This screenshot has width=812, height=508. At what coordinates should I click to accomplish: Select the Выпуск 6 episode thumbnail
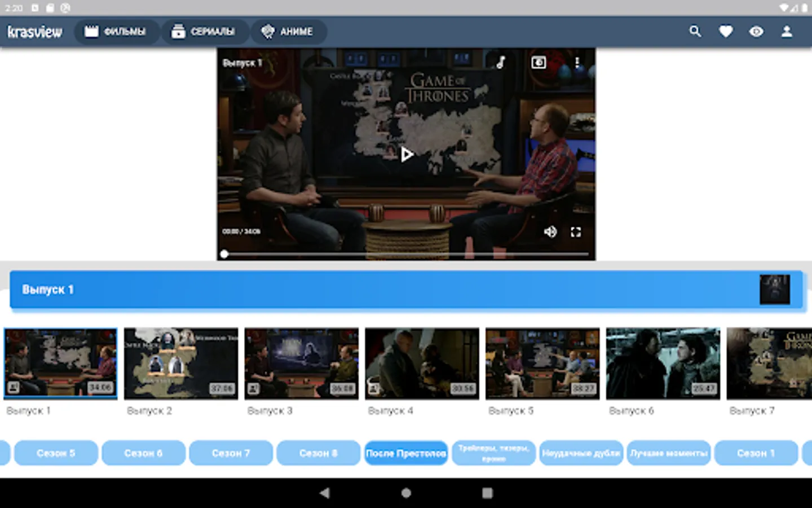(x=663, y=363)
